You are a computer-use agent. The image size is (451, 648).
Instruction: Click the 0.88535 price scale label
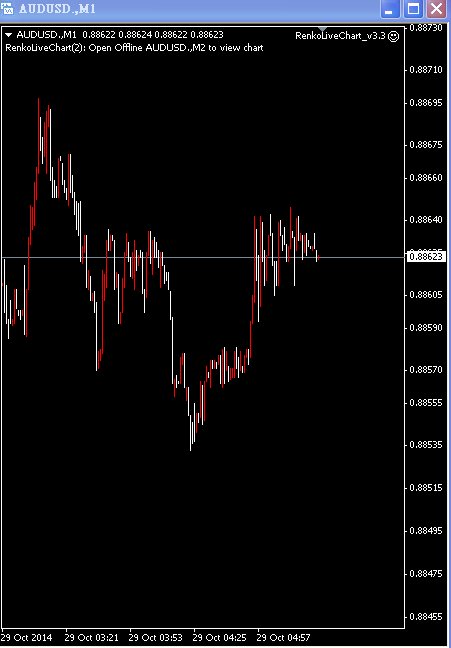coord(426,445)
